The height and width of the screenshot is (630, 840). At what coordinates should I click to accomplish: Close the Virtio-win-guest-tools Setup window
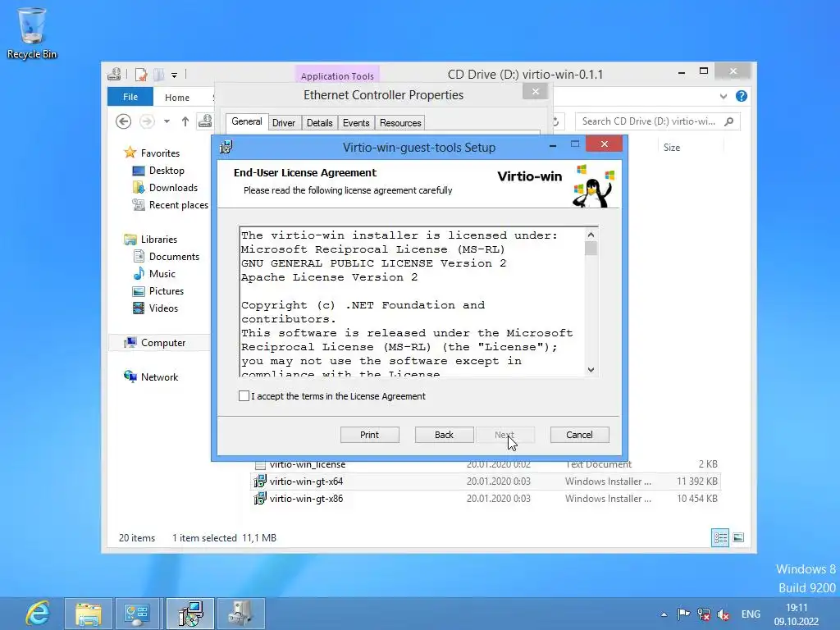click(x=605, y=144)
